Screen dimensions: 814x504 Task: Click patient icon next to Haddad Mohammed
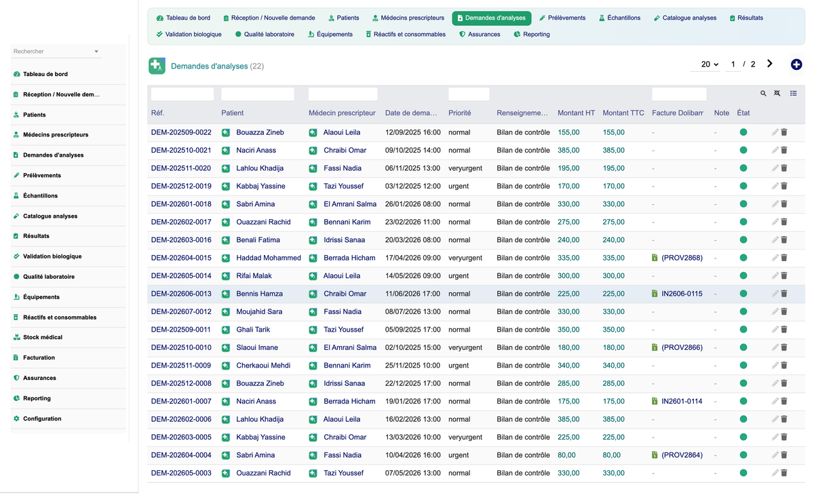tap(226, 258)
